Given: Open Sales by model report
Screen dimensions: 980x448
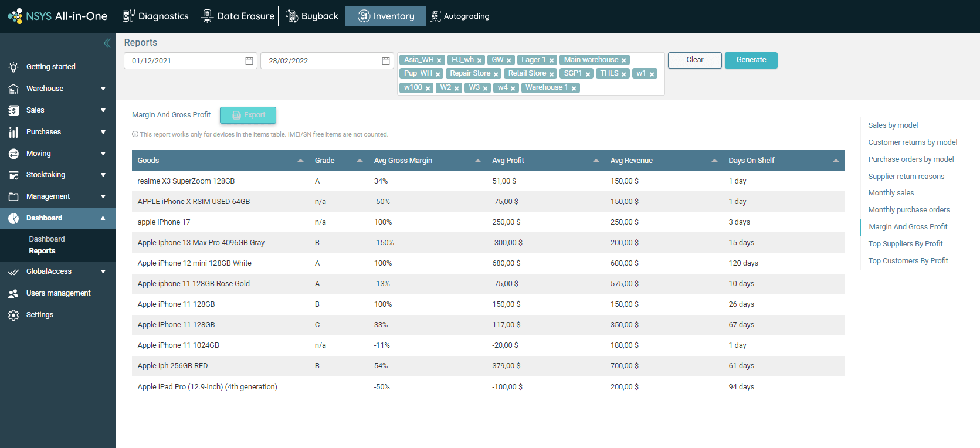Looking at the screenshot, I should pos(893,125).
